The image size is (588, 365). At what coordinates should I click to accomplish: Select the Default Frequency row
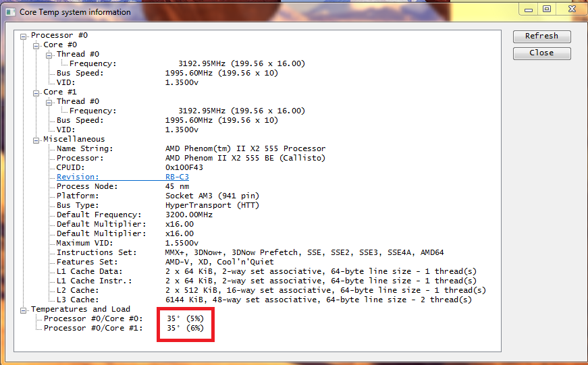[x=134, y=215]
